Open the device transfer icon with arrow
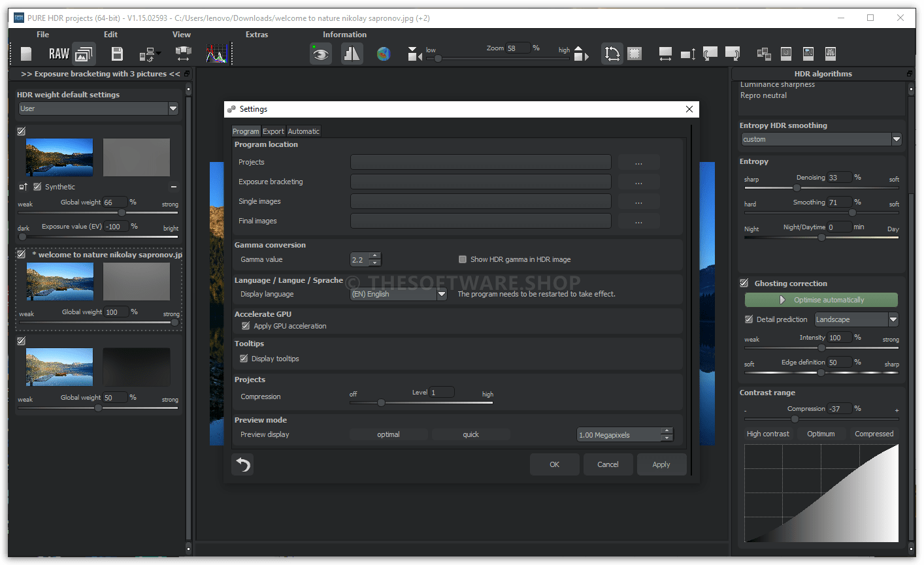Viewport: 924px width, 565px height. (x=150, y=54)
